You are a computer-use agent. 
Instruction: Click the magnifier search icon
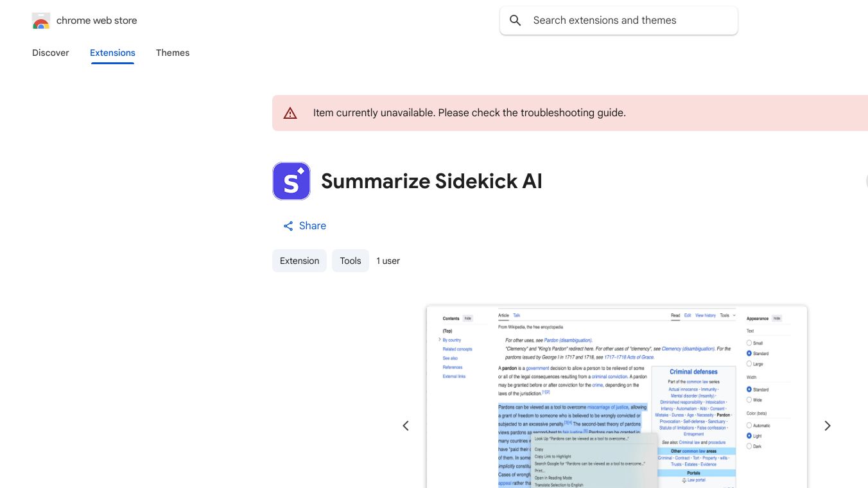[x=515, y=21]
